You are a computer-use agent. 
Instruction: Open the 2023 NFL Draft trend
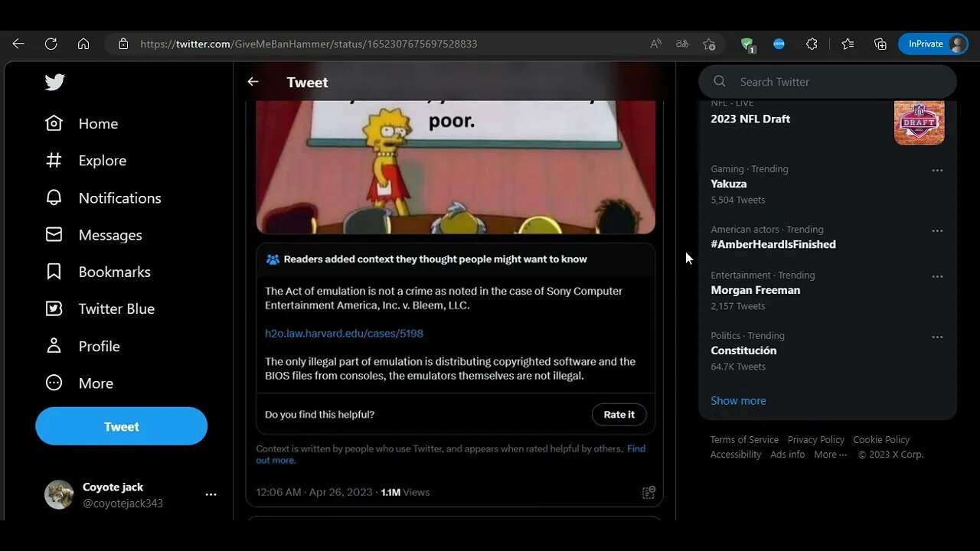click(750, 119)
